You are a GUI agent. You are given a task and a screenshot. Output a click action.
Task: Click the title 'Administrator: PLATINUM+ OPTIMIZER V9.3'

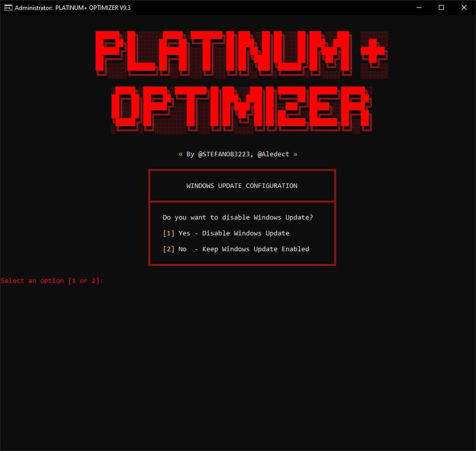point(73,8)
